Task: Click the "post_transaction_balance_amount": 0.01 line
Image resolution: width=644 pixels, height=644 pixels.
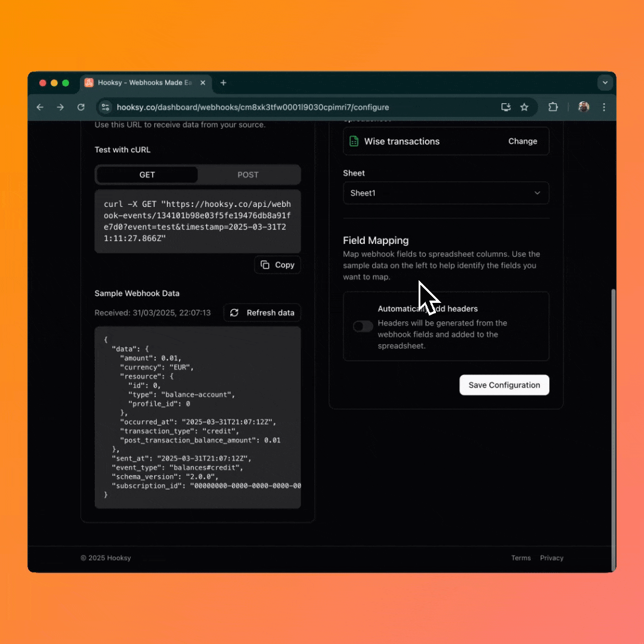Action: pyautogui.click(x=200, y=440)
